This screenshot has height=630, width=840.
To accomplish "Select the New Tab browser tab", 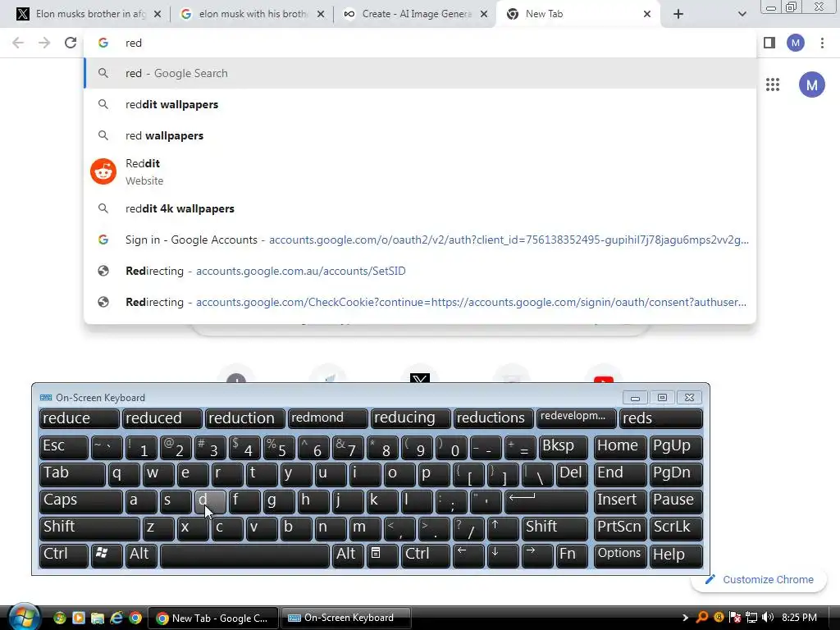I will pos(578,14).
